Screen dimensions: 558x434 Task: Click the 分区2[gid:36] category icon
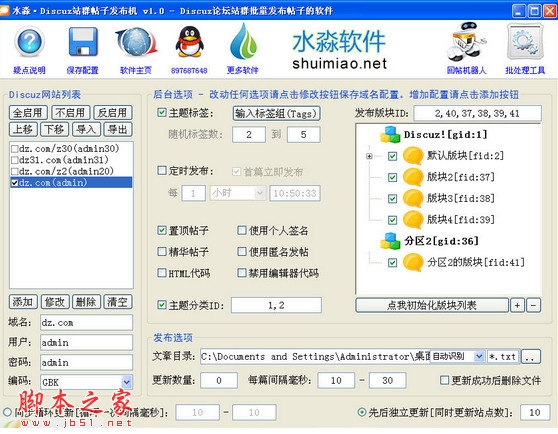click(390, 241)
